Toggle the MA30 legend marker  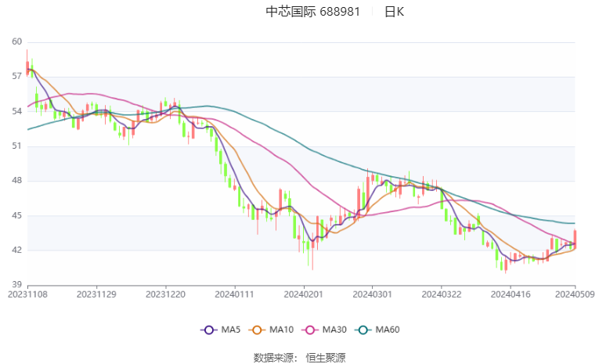[x=310, y=330]
